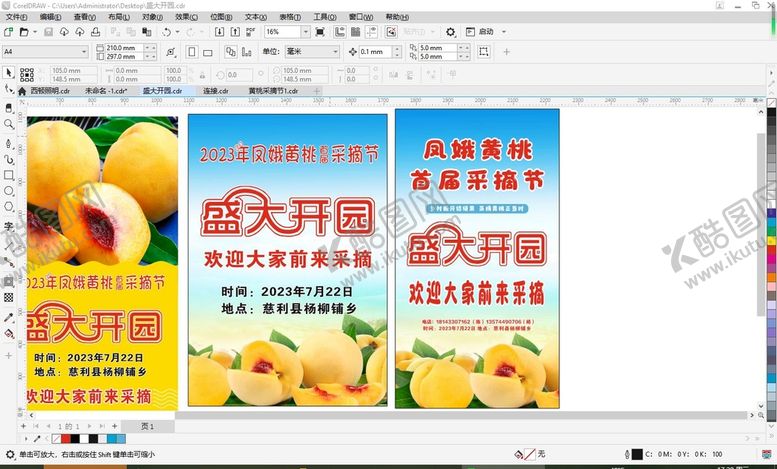777x469 pixels.
Task: Click the Welcome screen home icon
Action: [x=22, y=91]
